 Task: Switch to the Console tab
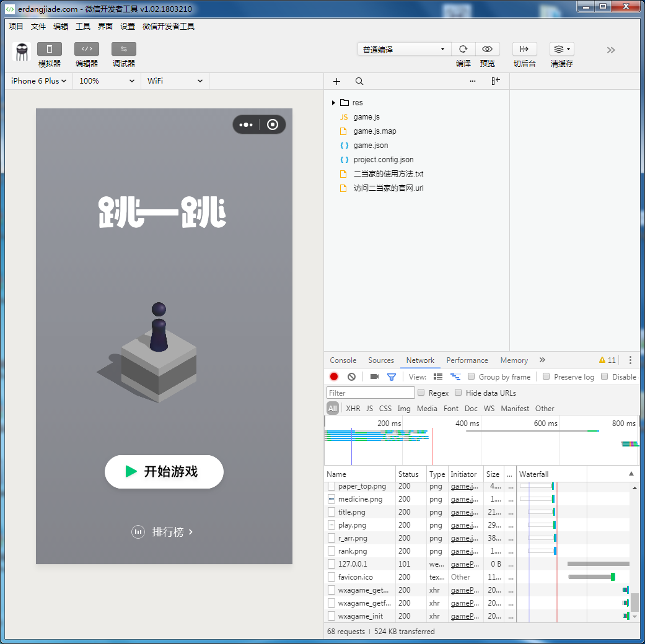coord(343,360)
